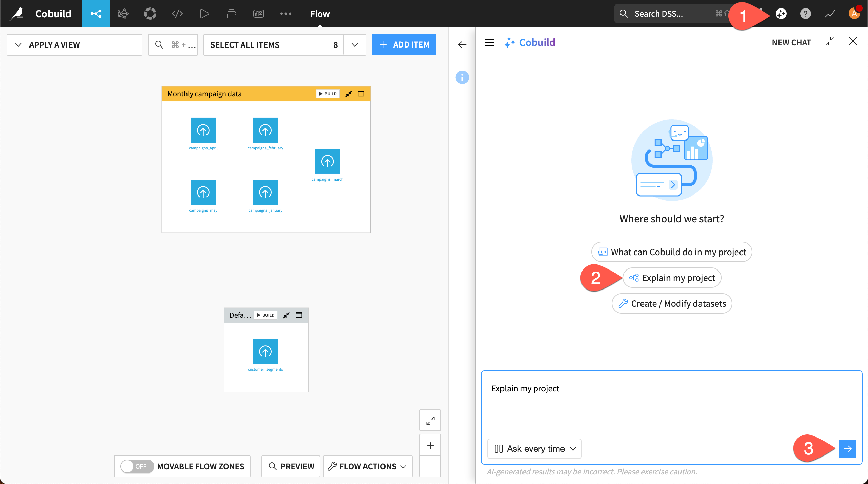The width and height of the screenshot is (868, 484).
Task: Click the Add Item button
Action: click(x=403, y=44)
